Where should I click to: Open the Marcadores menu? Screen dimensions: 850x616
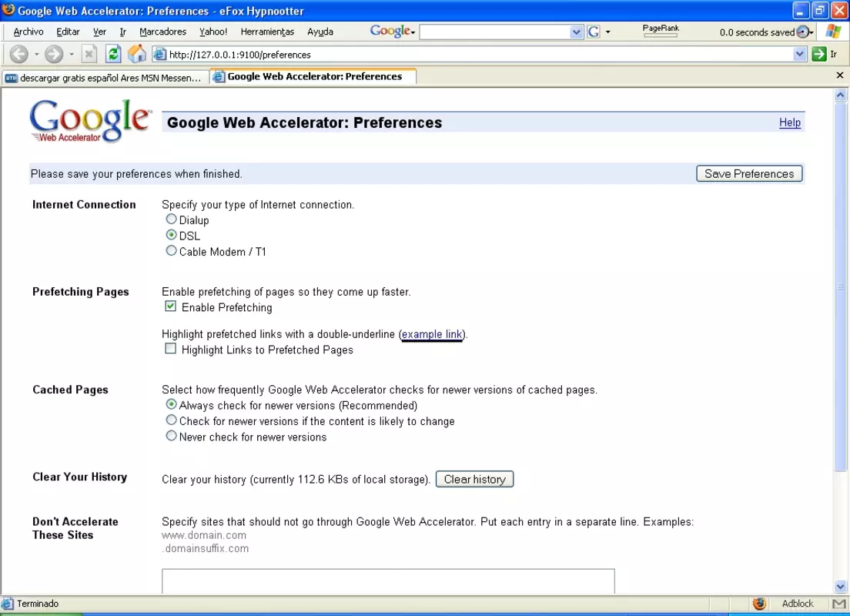(x=162, y=32)
